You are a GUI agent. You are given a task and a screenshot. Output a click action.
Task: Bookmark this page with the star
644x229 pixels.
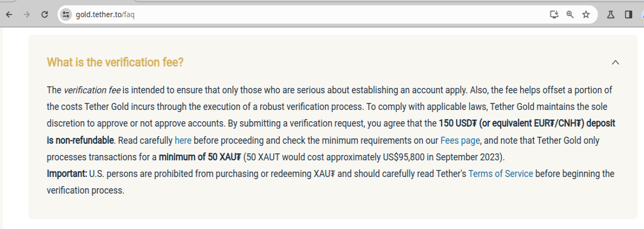(x=586, y=14)
